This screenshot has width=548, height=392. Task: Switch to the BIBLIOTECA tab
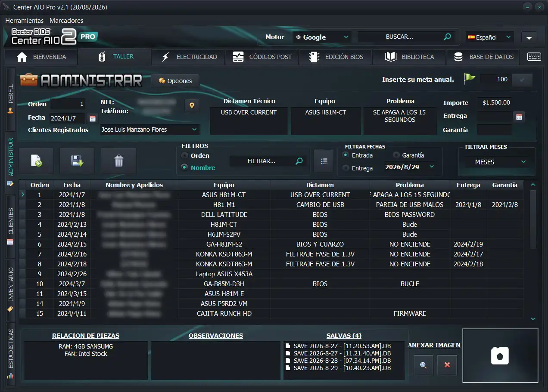[x=409, y=57]
